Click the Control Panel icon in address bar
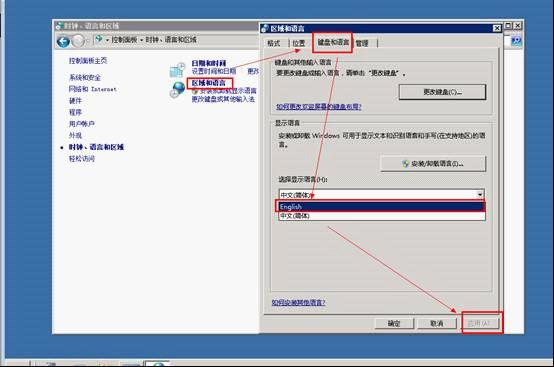Viewport: 554px width, 367px height. click(99, 39)
